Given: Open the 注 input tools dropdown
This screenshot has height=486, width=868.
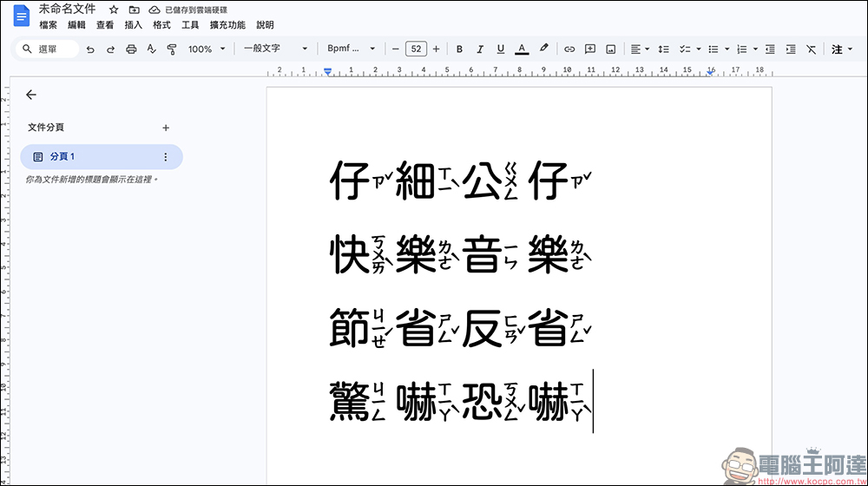Looking at the screenshot, I should pos(841,49).
